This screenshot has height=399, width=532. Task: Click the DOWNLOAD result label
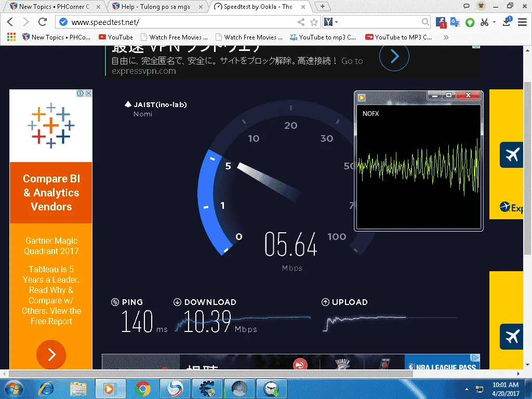(210, 302)
